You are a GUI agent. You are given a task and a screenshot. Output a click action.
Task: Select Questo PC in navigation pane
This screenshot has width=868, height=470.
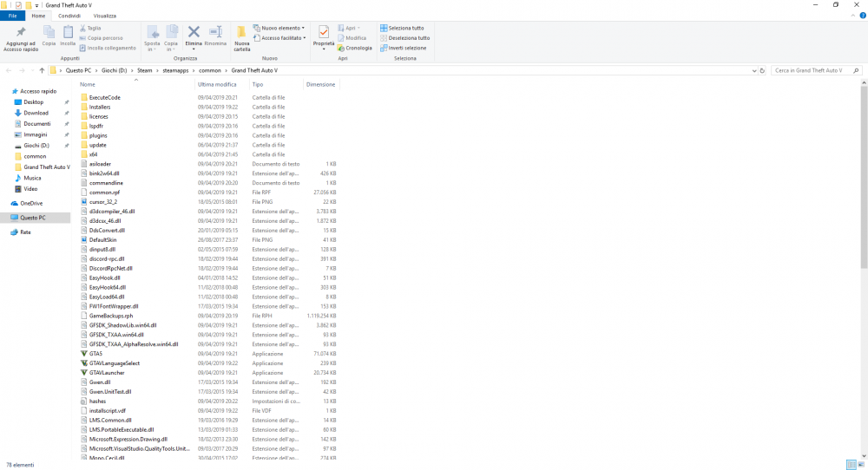(x=35, y=218)
